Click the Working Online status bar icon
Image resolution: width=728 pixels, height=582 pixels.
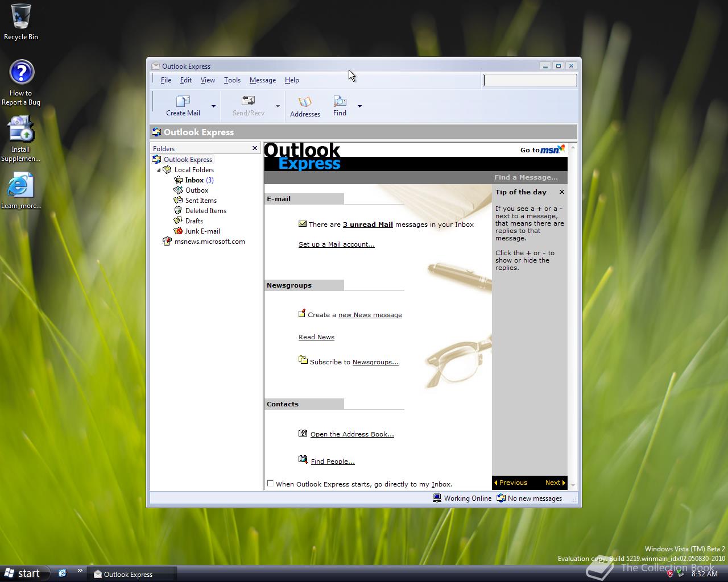[437, 498]
